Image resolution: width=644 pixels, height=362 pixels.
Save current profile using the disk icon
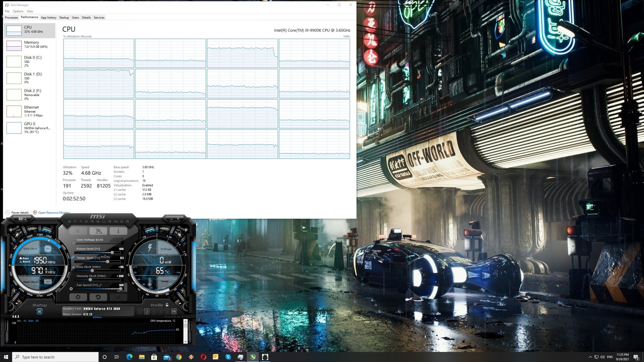tap(174, 311)
